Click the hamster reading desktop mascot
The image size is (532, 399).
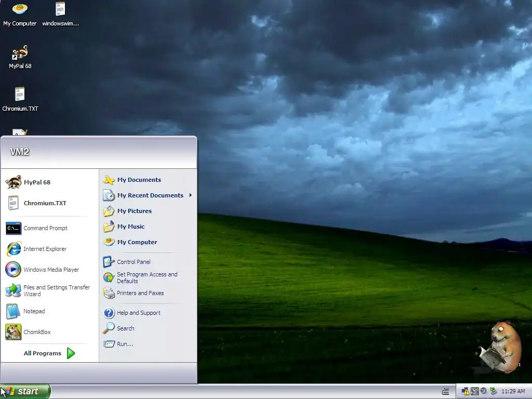pyautogui.click(x=501, y=348)
